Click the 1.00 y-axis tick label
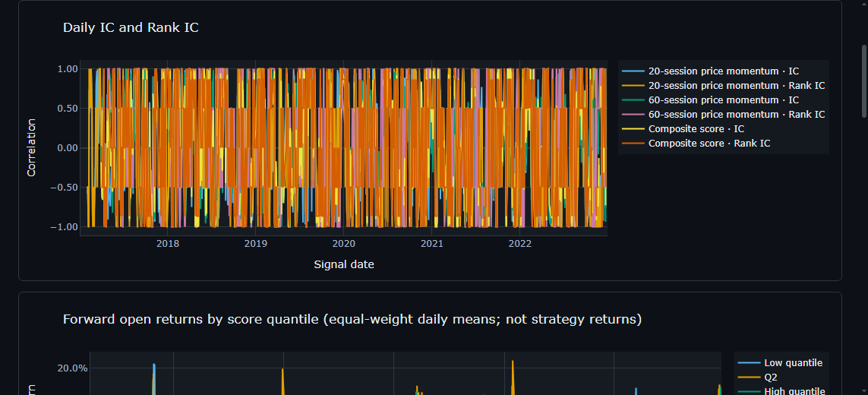Image resolution: width=868 pixels, height=395 pixels. [67, 68]
